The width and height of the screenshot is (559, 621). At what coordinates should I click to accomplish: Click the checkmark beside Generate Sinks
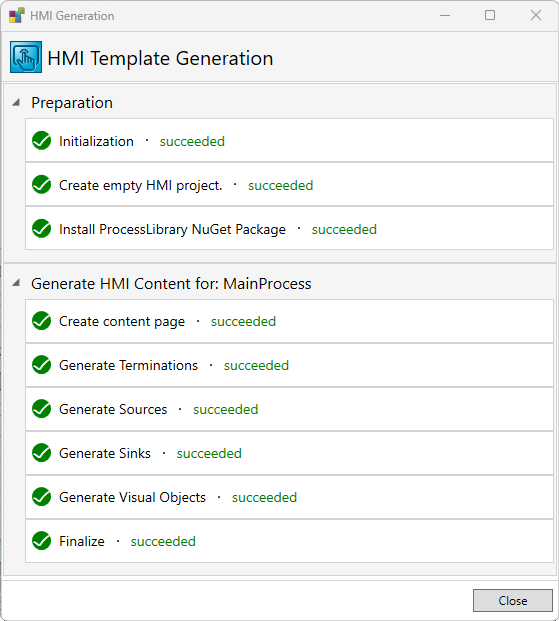point(42,453)
